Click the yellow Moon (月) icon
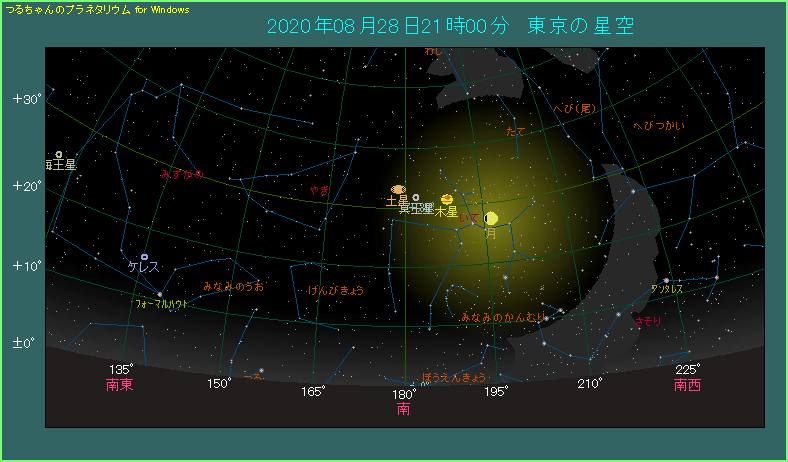 tap(490, 219)
